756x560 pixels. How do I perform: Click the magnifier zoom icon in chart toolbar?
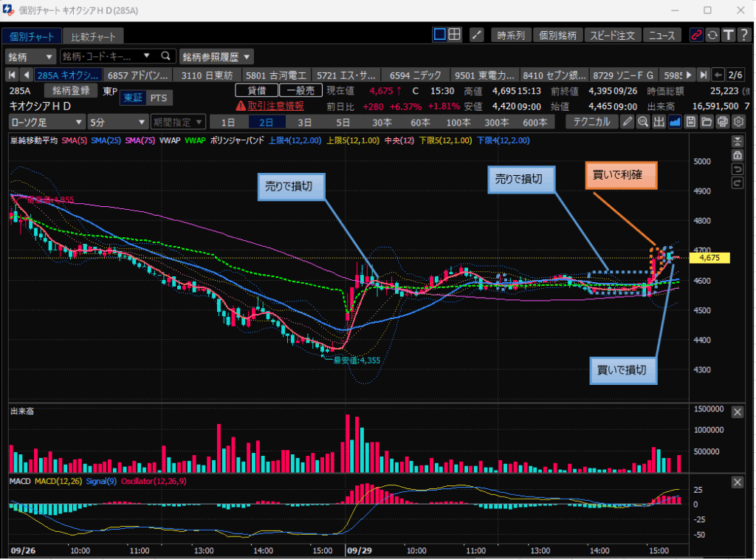643,122
